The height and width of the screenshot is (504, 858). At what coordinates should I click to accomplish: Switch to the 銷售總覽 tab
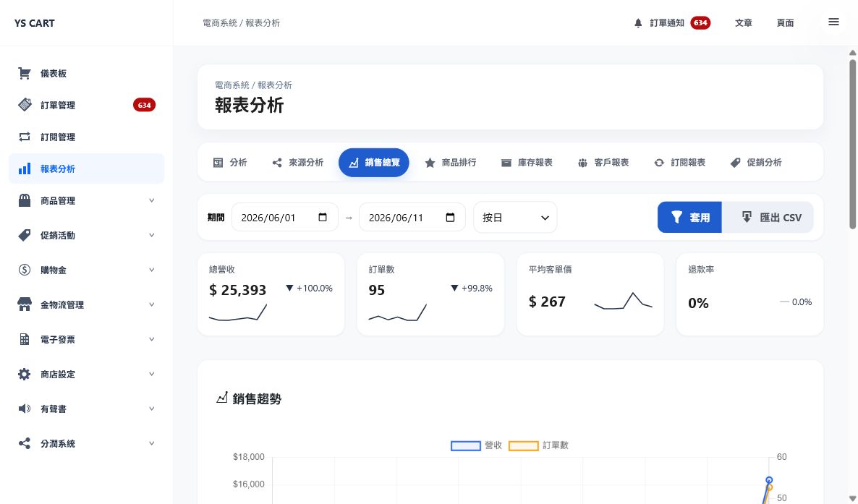(x=374, y=163)
